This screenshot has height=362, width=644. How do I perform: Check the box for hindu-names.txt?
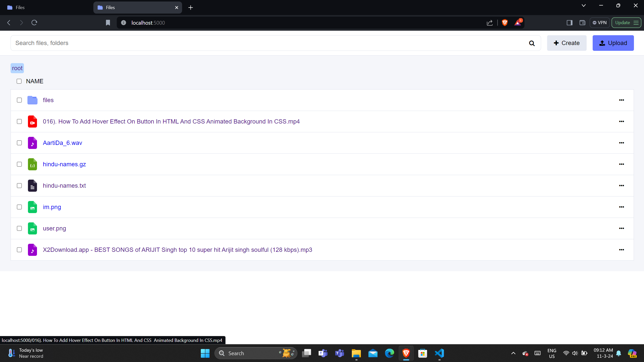click(x=19, y=186)
